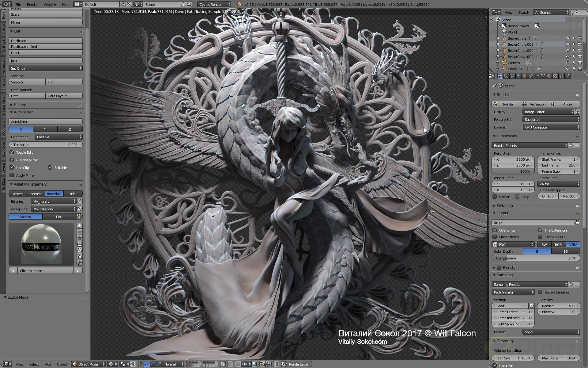
Task: Switch to the World properties tab
Action: [x=518, y=77]
